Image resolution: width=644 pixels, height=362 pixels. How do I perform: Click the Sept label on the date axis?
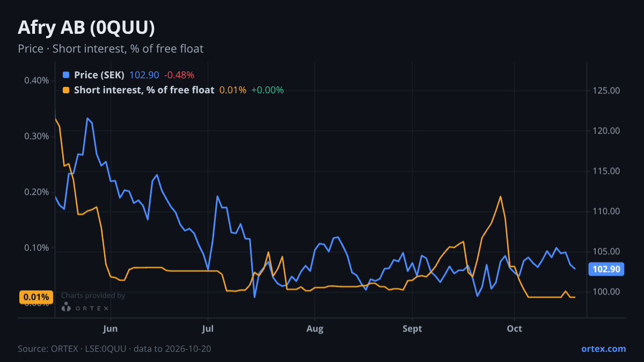[412, 329]
